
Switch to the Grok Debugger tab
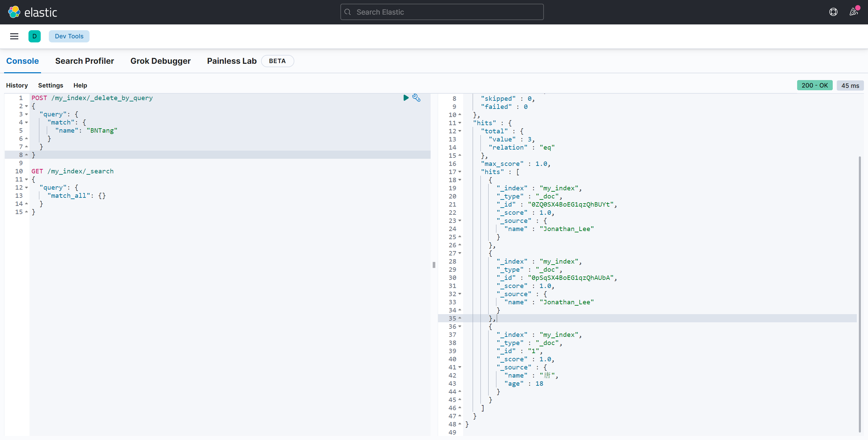[160, 61]
